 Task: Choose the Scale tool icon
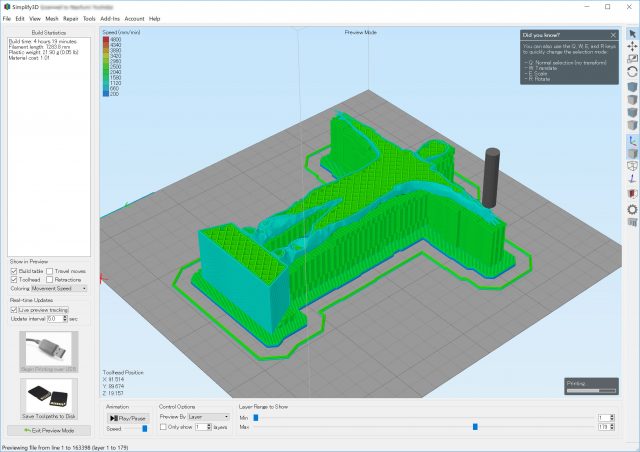631,60
